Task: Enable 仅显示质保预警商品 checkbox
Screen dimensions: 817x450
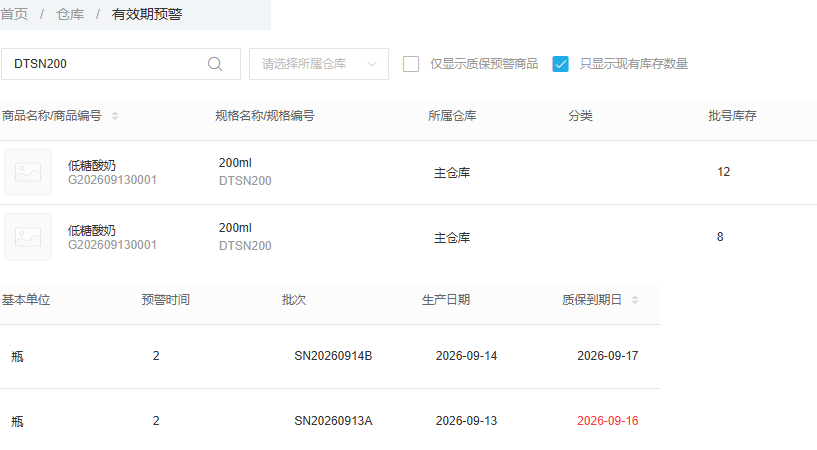Action: [411, 64]
